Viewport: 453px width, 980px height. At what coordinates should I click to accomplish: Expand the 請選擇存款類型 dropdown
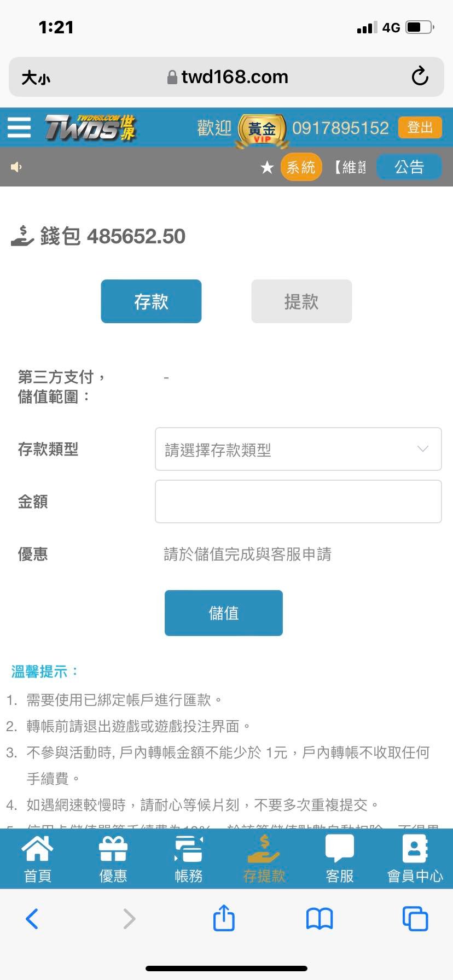298,449
